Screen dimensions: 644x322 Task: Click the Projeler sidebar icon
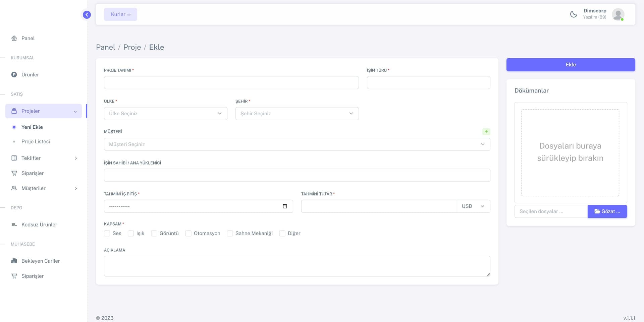click(x=14, y=111)
